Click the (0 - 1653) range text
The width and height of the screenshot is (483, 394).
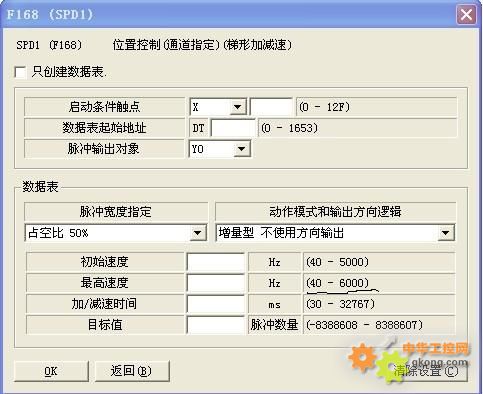[x=289, y=128]
